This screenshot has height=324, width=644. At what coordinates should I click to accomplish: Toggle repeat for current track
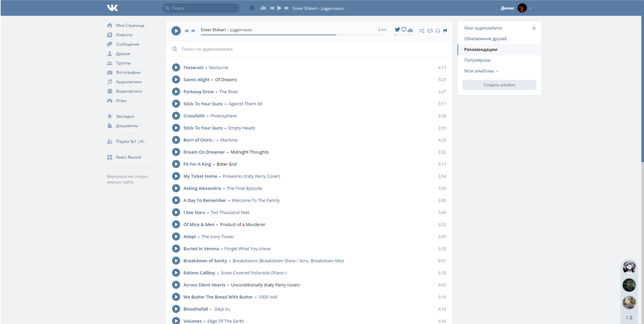pos(430,31)
